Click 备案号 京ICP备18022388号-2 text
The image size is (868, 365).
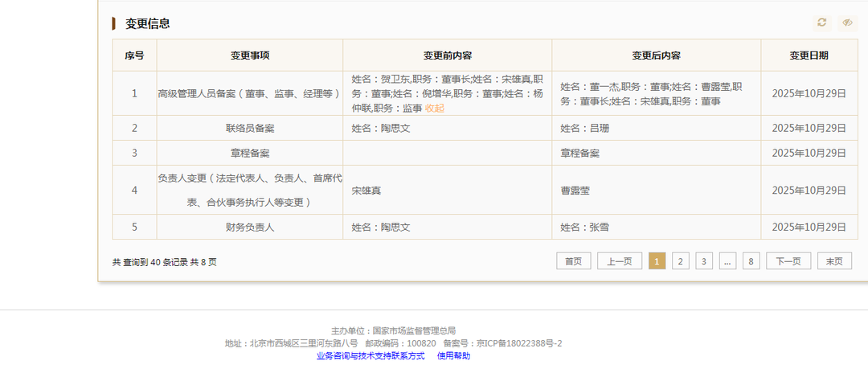(502, 343)
